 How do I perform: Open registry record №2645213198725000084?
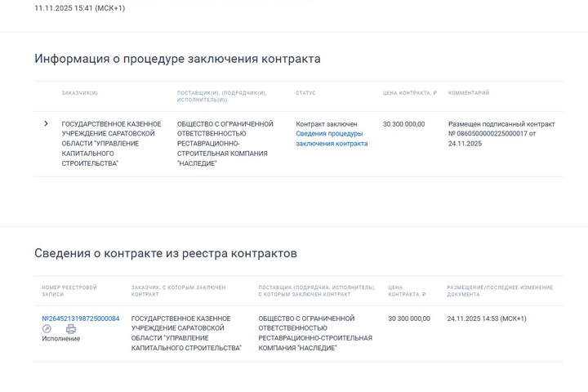coord(81,318)
